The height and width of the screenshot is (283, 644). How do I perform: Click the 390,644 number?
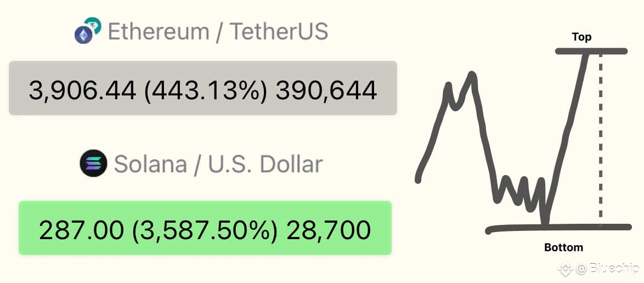[x=326, y=91]
